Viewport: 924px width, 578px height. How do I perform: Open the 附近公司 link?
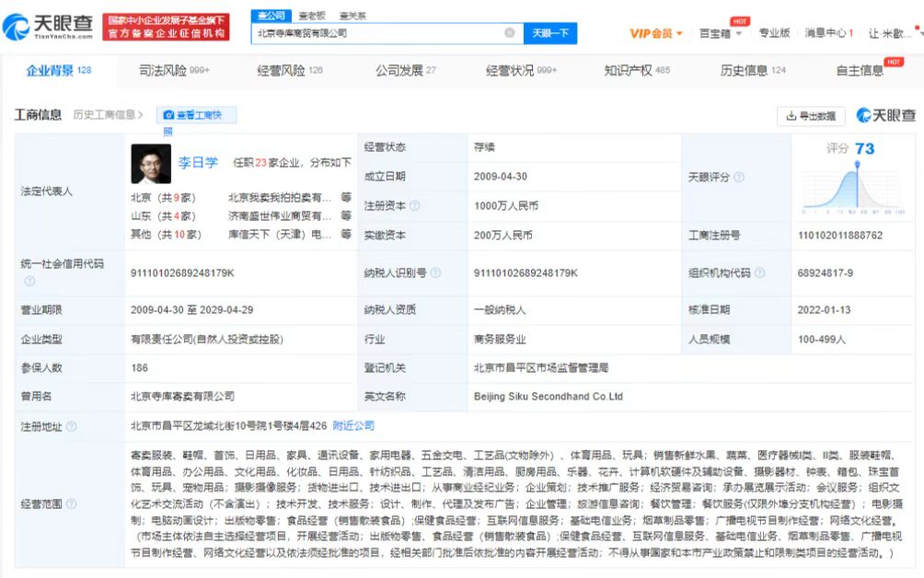pos(353,426)
